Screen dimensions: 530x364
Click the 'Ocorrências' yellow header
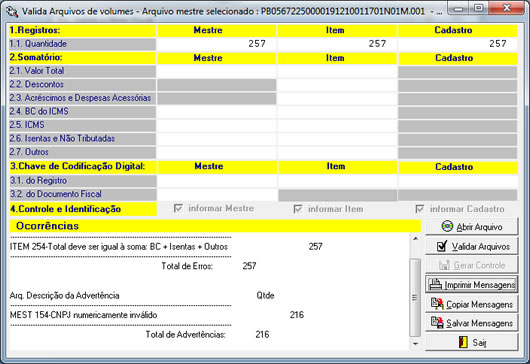[x=215, y=226]
